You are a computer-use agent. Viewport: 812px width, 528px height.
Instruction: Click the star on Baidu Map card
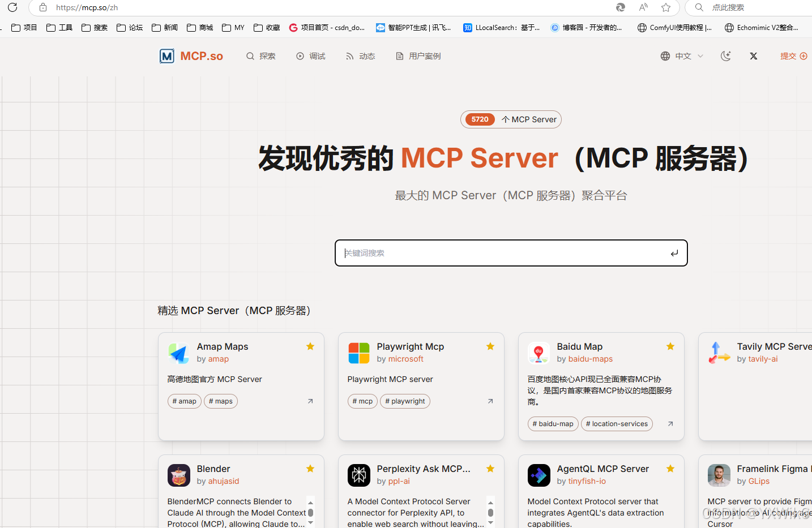[x=670, y=346]
